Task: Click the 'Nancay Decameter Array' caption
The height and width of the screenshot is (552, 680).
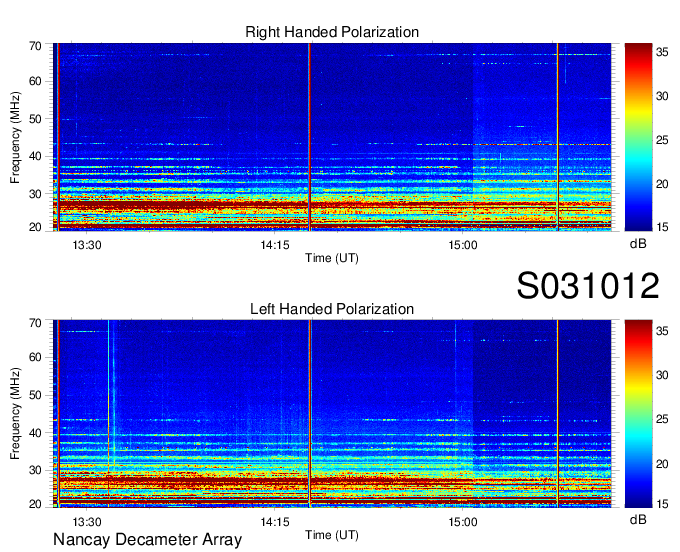Action: click(x=147, y=540)
